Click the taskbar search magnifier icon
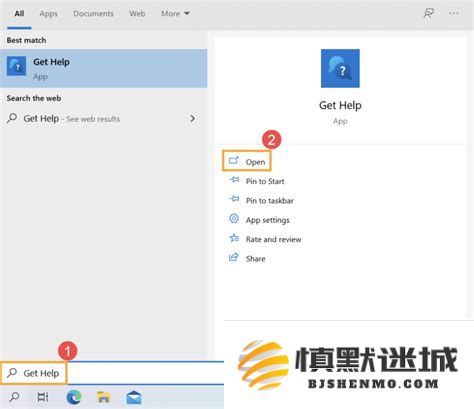The width and height of the screenshot is (474, 409). [x=14, y=397]
